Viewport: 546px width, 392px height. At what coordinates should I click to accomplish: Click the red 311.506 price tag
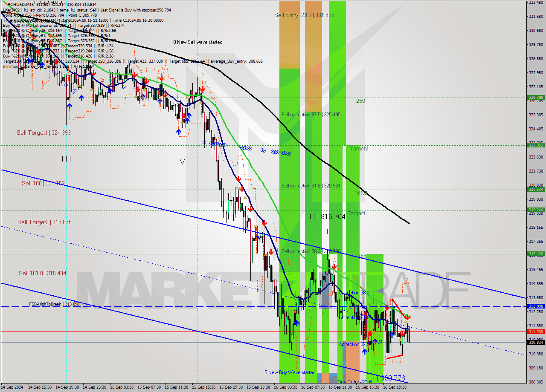[x=536, y=331]
